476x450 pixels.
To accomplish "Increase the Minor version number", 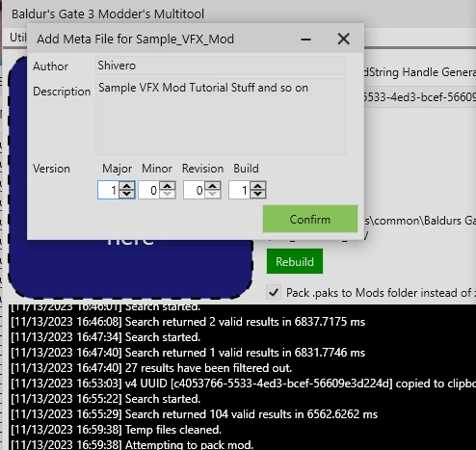I will [x=168, y=186].
